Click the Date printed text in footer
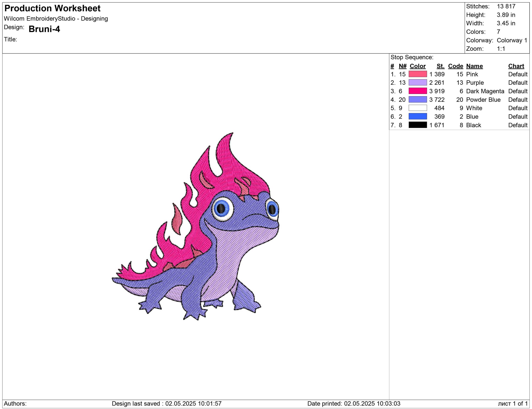The image size is (532, 409). click(354, 404)
